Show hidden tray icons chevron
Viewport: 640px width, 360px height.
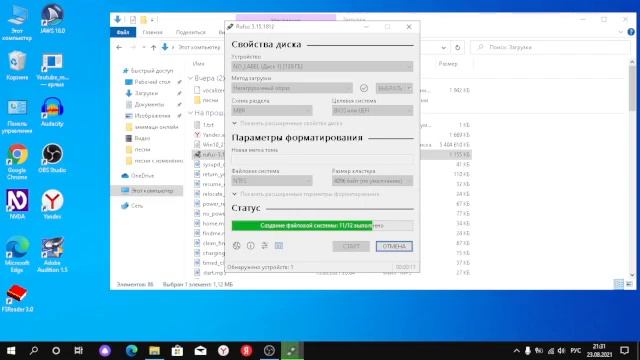[516, 351]
